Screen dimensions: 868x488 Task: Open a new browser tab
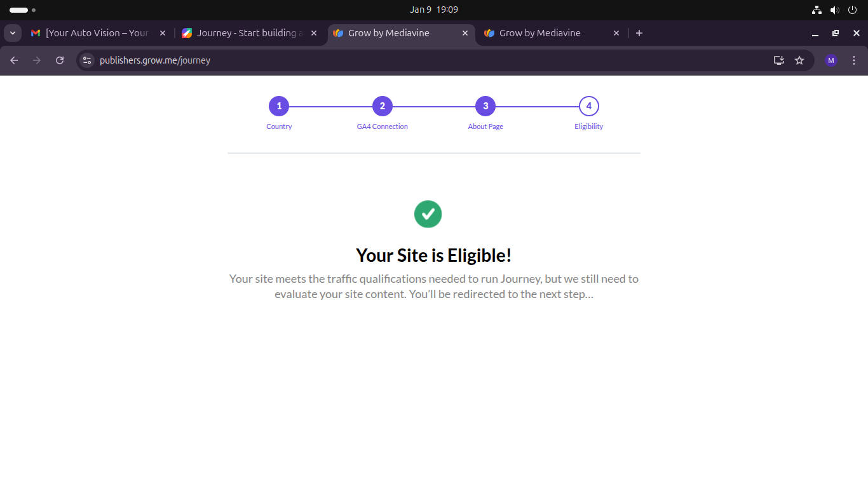639,33
